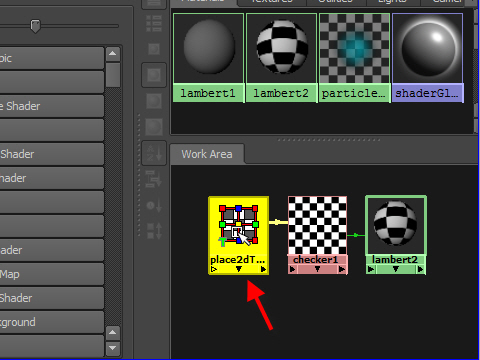The image size is (480, 360).
Task: Select lambert1 material swatch
Action: coord(209,58)
